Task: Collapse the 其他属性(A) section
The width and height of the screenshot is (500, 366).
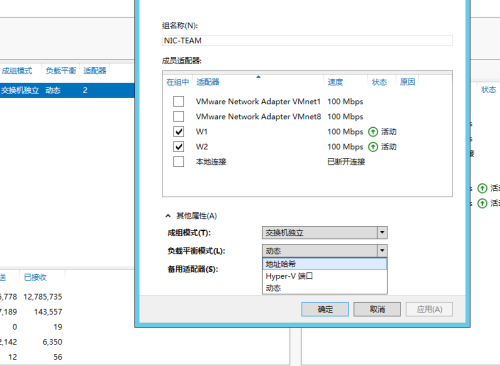Action: [168, 216]
